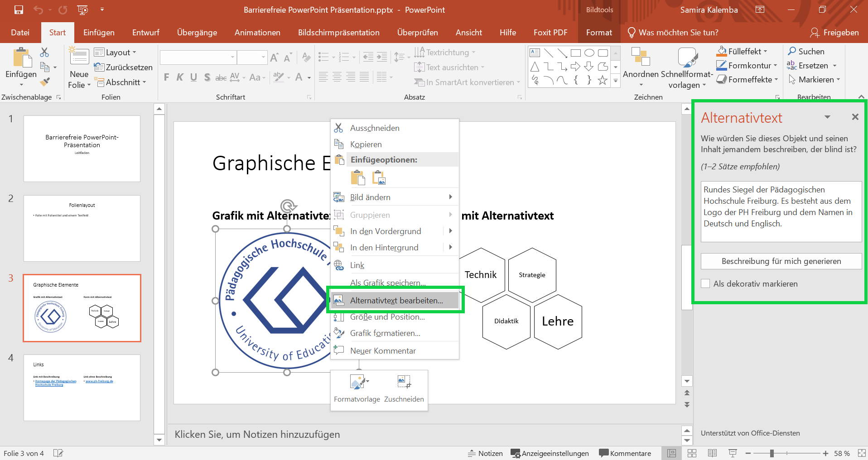Switch to Kommentare in the status bar

625,453
